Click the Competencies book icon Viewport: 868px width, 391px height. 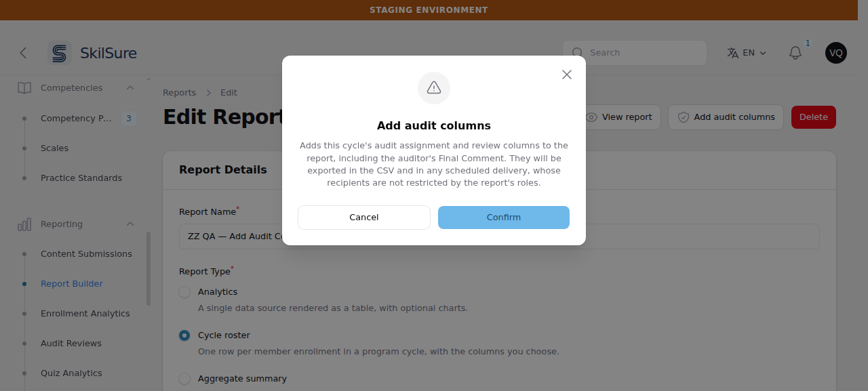pos(24,88)
